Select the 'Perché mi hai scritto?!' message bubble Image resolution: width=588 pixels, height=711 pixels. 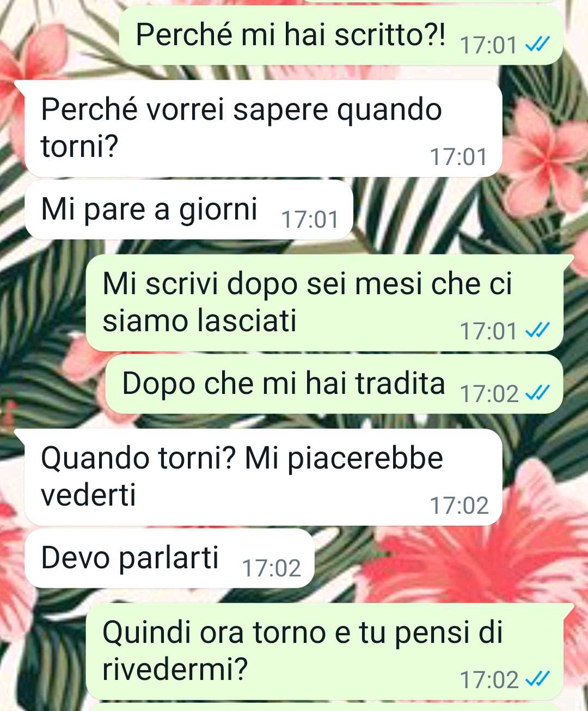tap(341, 35)
